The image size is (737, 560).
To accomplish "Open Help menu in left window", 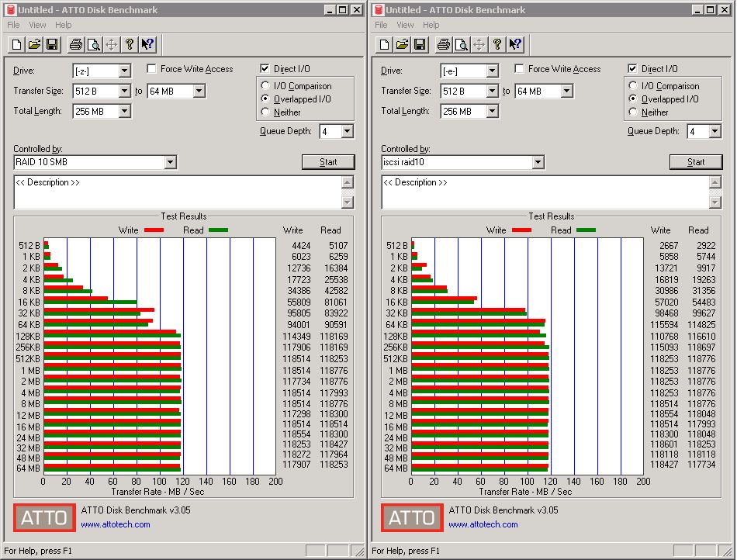I will coord(64,25).
